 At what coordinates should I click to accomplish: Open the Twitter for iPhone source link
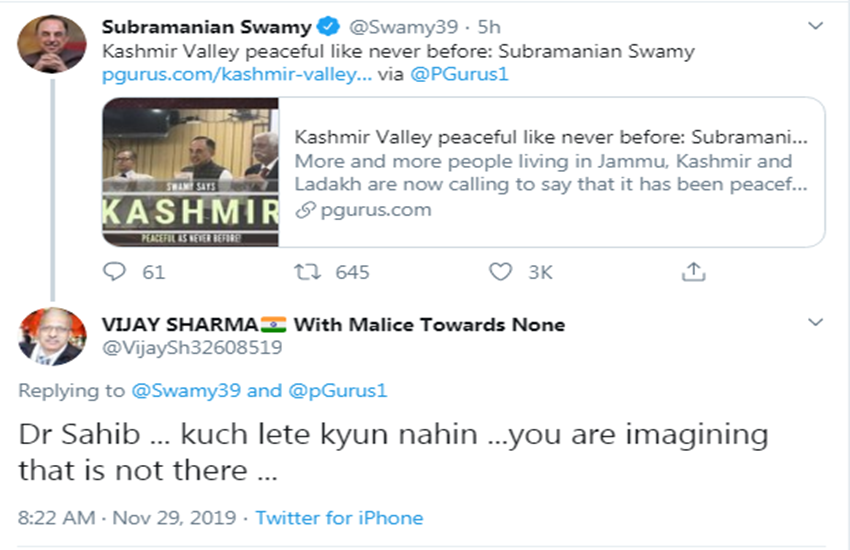click(339, 518)
